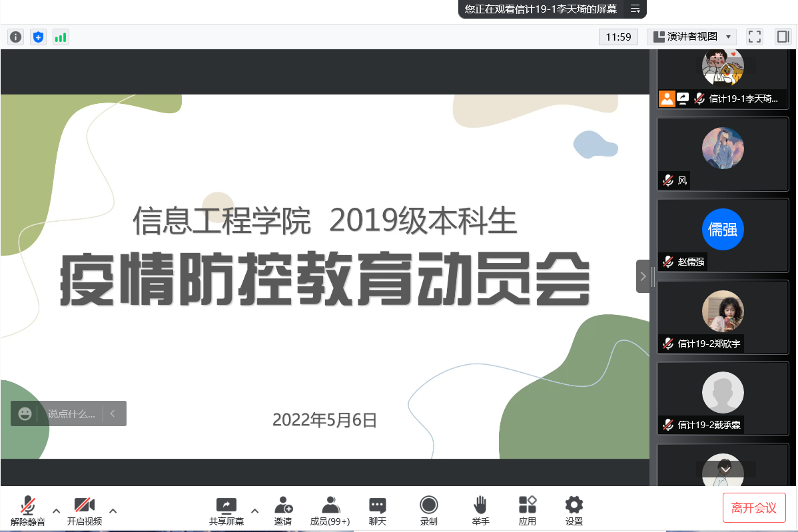Open the 演讲者视图 view dropdown
Viewport: 798px width, 532px height.
691,37
